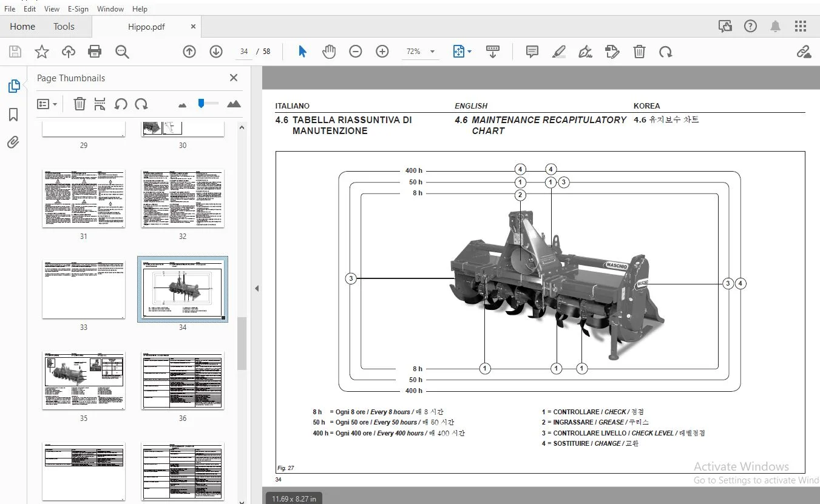Print the document
Screen dimensions: 820x504
95,52
